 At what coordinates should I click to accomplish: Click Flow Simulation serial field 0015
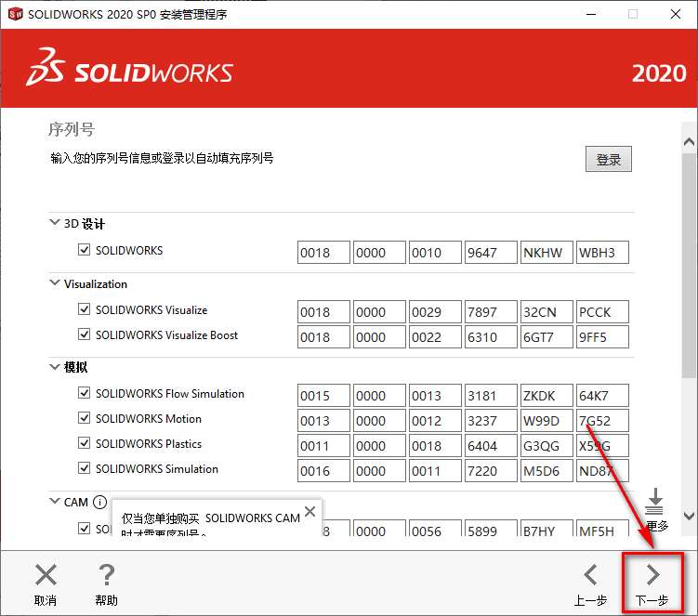(323, 395)
